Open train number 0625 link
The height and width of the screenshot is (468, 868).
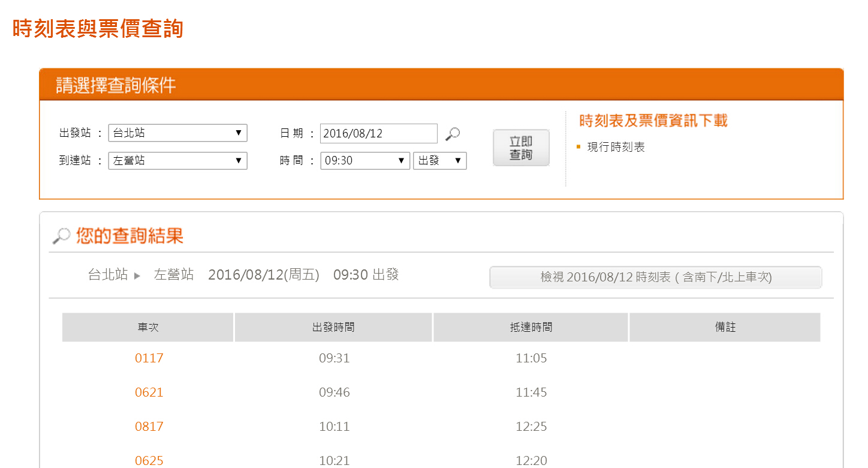(x=149, y=461)
